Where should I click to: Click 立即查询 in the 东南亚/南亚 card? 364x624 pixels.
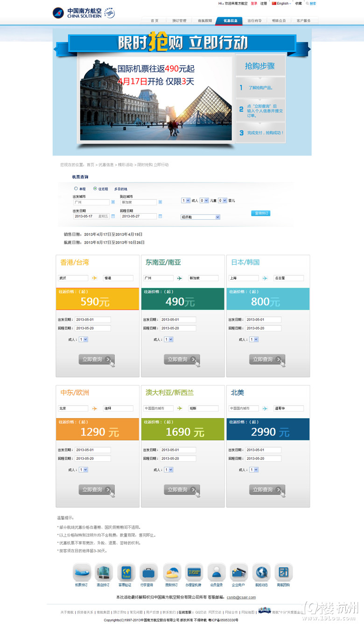[x=182, y=359]
